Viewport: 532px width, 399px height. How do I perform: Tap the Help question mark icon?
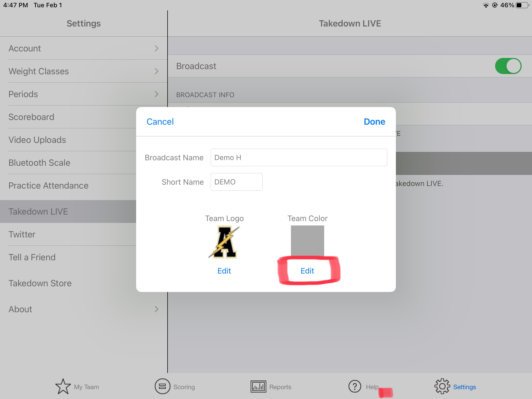pyautogui.click(x=355, y=387)
